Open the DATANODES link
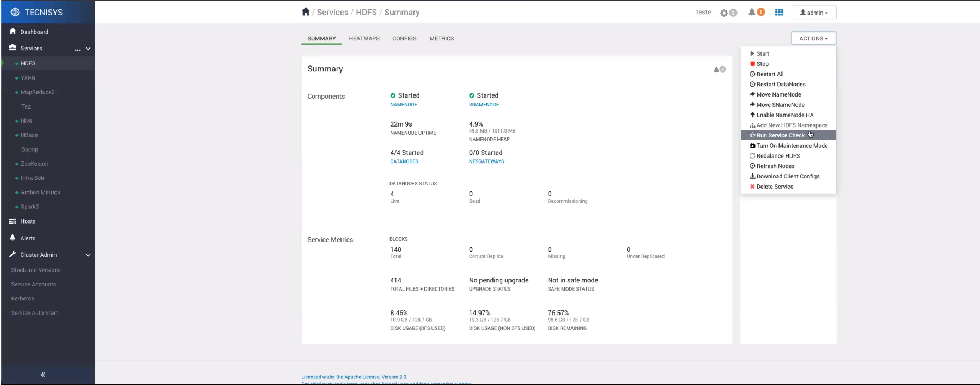The height and width of the screenshot is (385, 980). pos(404,161)
